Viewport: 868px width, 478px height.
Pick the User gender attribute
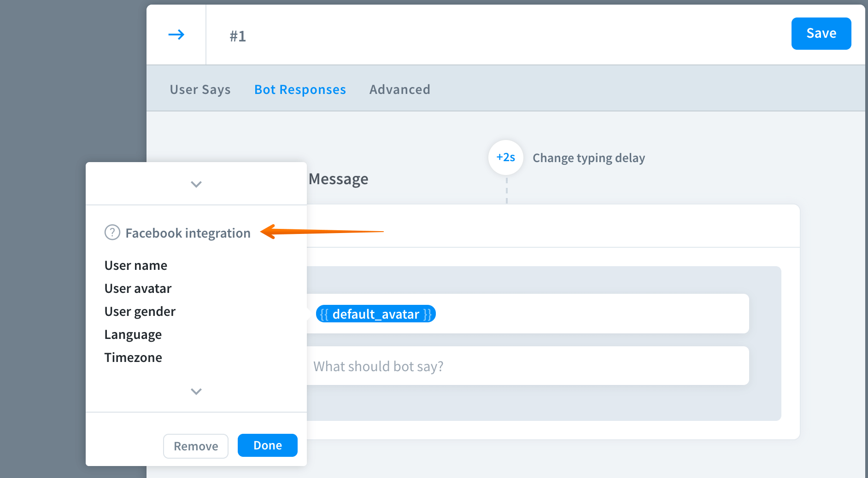[140, 311]
